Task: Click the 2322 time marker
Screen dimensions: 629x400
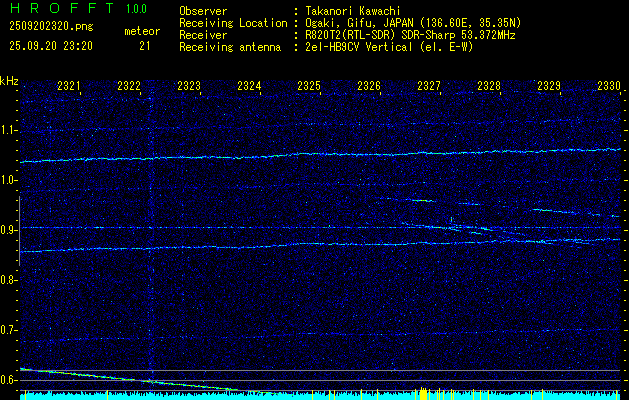Action: click(129, 85)
